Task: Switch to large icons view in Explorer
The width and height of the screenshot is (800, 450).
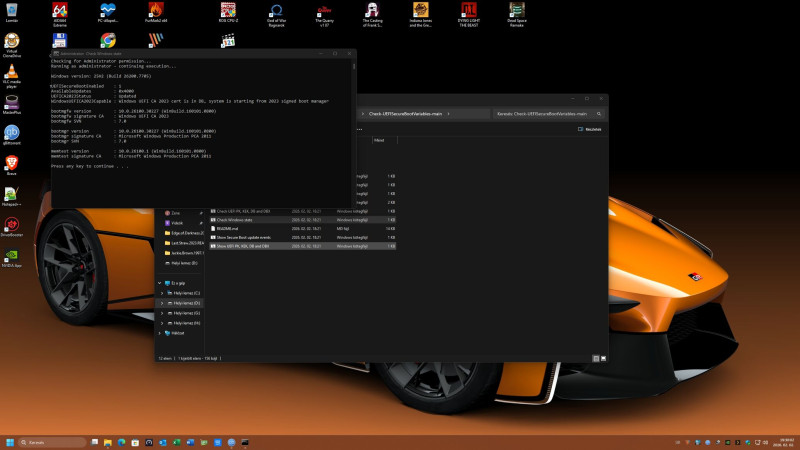Action: coord(602,357)
